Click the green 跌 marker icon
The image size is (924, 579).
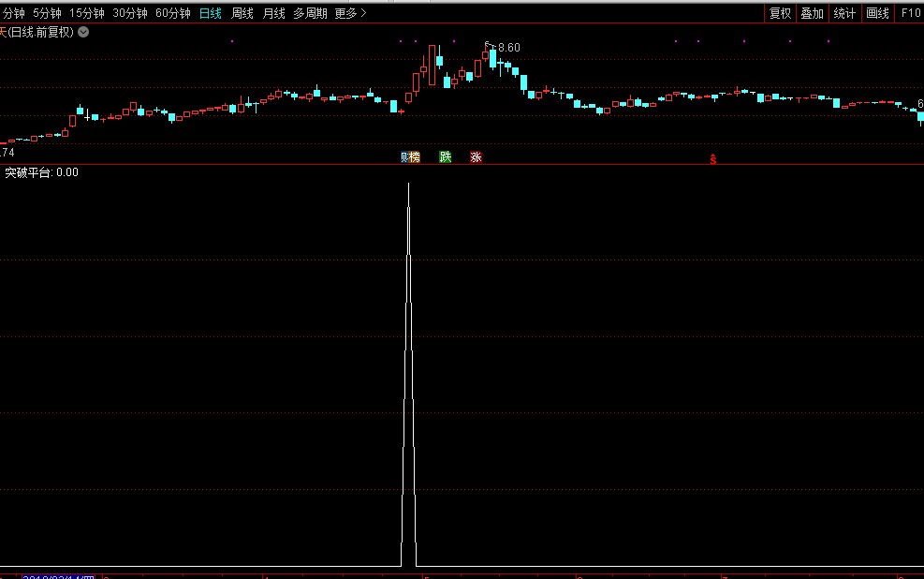click(x=446, y=157)
